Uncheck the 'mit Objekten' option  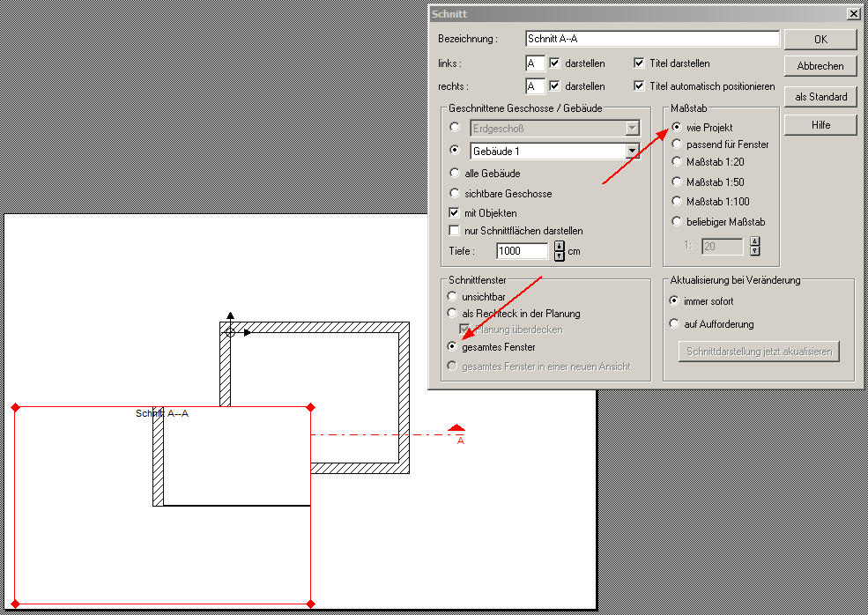[x=455, y=212]
